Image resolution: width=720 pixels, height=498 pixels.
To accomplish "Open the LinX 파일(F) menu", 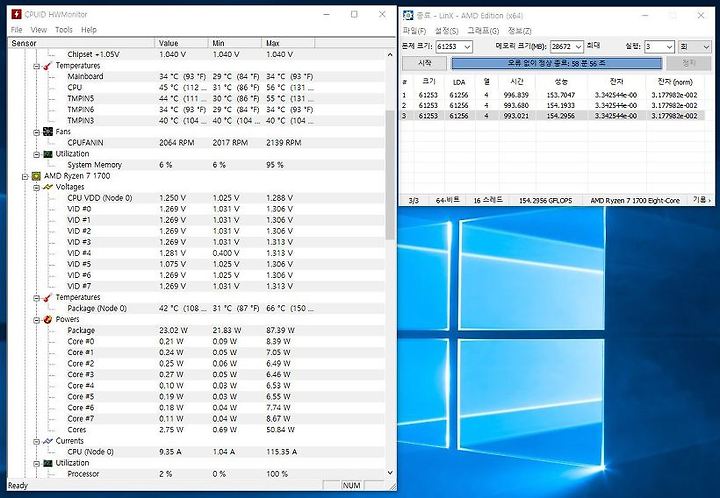I will pos(414,31).
